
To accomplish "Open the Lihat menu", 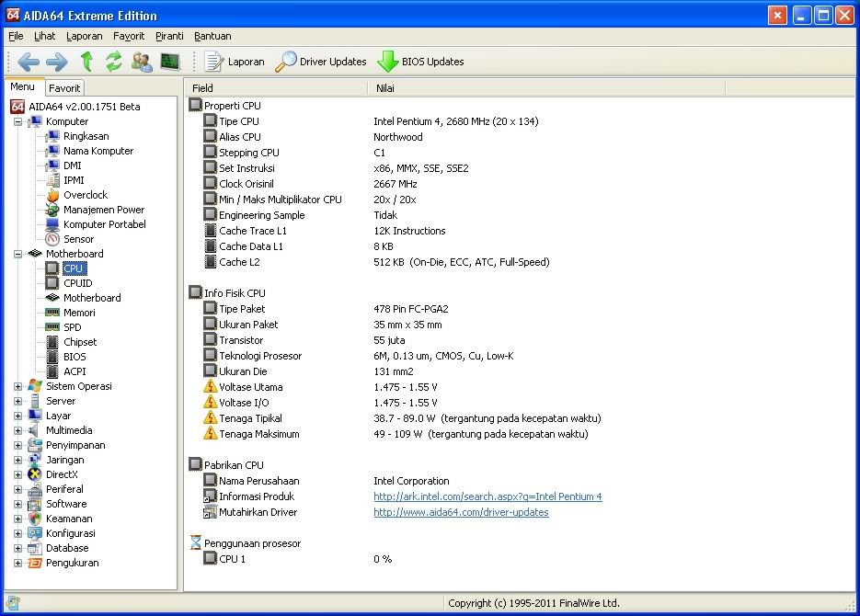I will [x=44, y=36].
